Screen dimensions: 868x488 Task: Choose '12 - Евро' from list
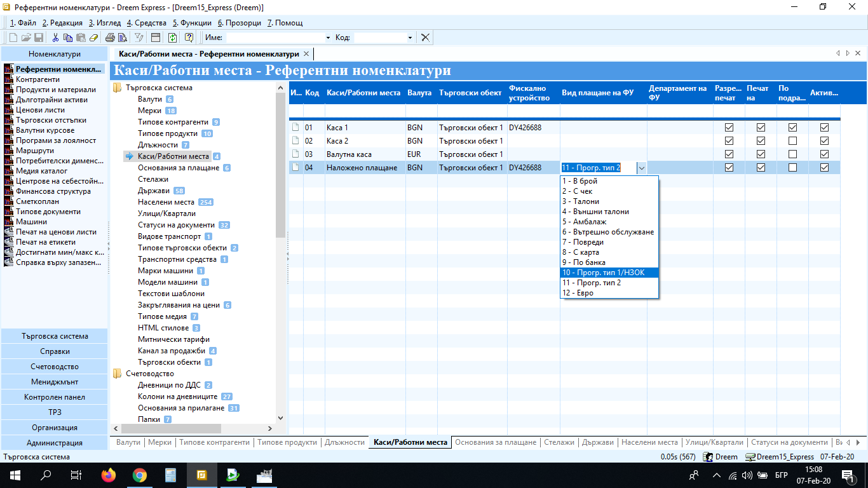click(x=609, y=293)
